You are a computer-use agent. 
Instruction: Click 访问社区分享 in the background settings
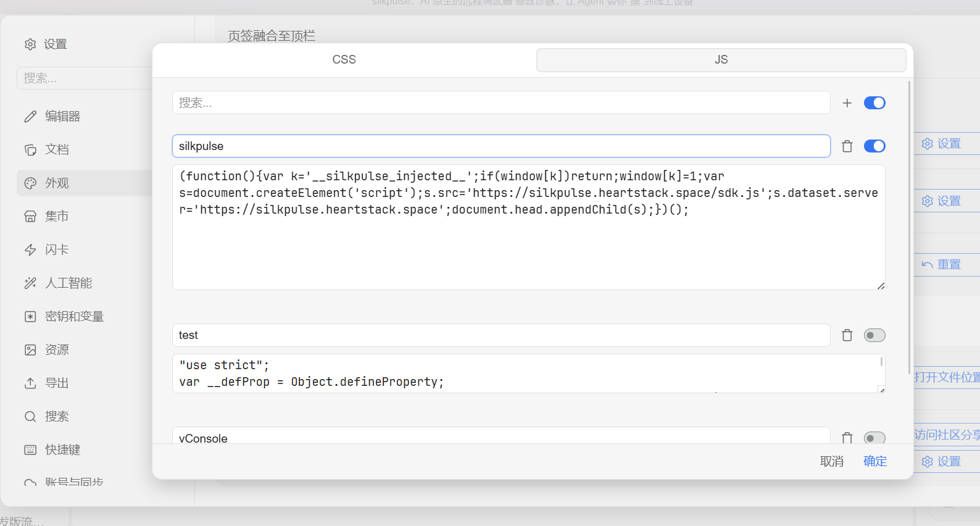pos(947,435)
